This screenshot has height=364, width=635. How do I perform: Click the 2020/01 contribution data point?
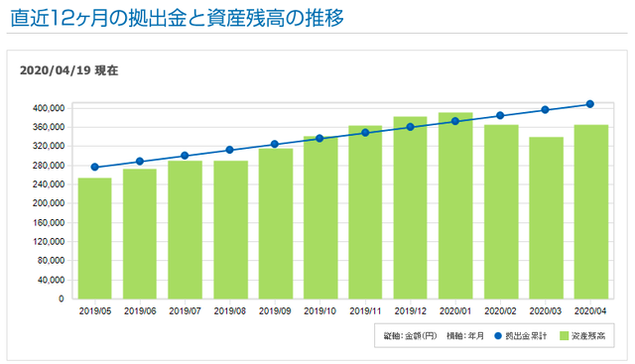pyautogui.click(x=455, y=121)
